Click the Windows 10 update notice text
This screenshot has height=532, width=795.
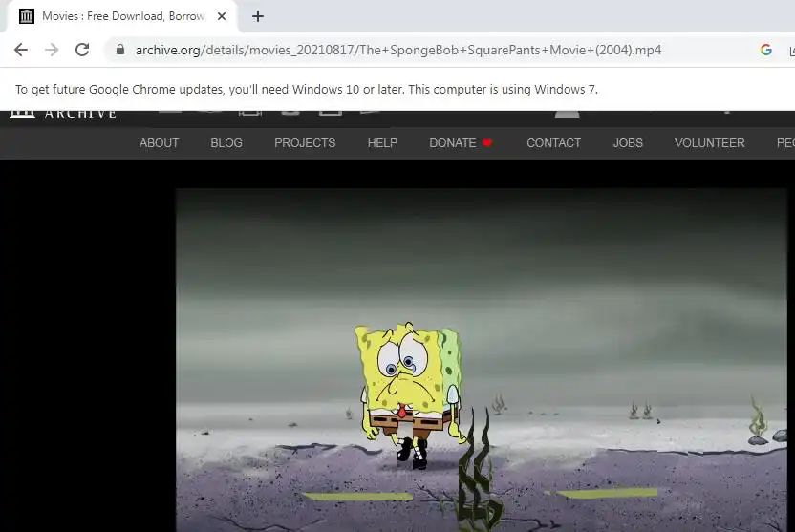click(306, 89)
